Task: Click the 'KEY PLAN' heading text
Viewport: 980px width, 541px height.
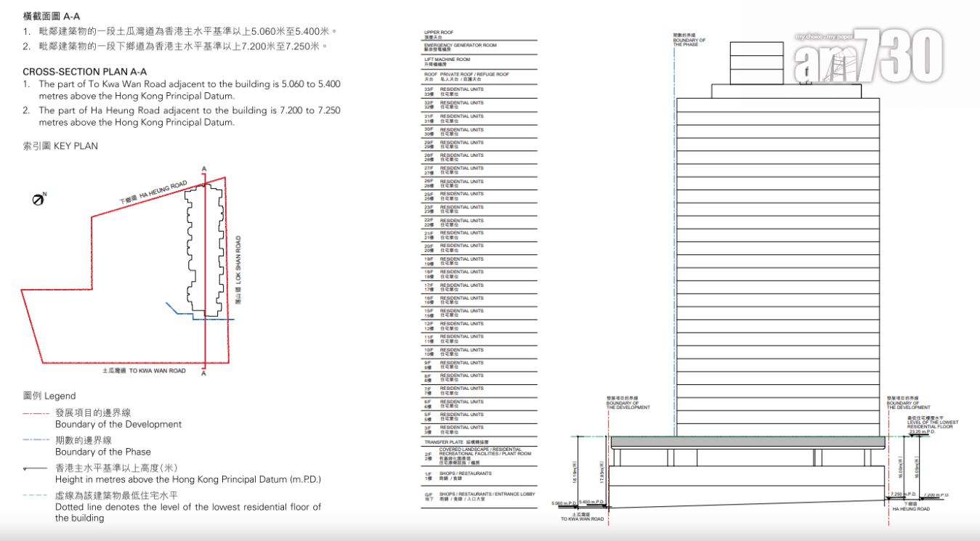Action: [x=60, y=146]
